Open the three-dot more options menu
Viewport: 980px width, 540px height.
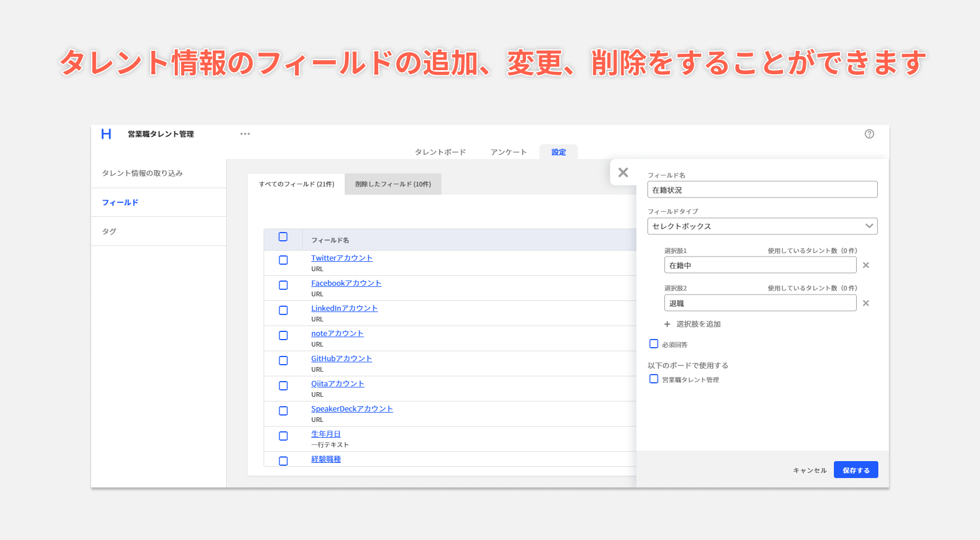point(245,134)
